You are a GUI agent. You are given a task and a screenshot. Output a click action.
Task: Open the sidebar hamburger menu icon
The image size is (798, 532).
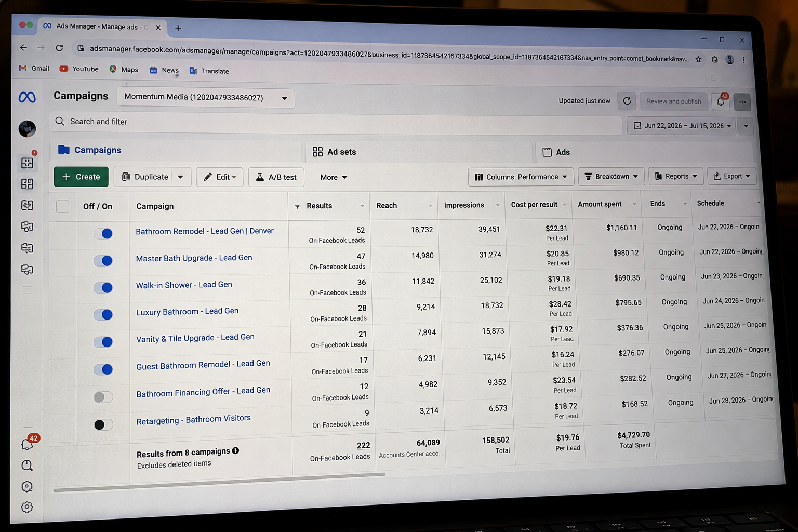click(x=27, y=290)
